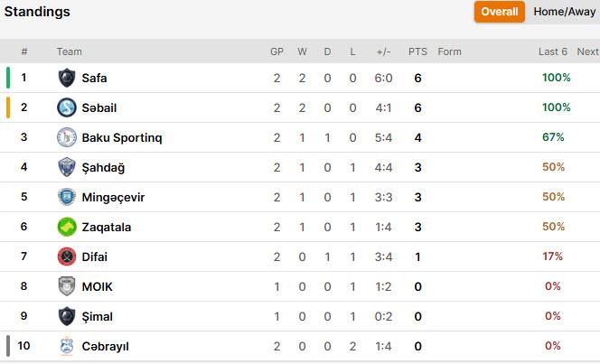This screenshot has height=364, width=600.
Task: Click the Cəbrayıl club crest icon
Action: 67,346
